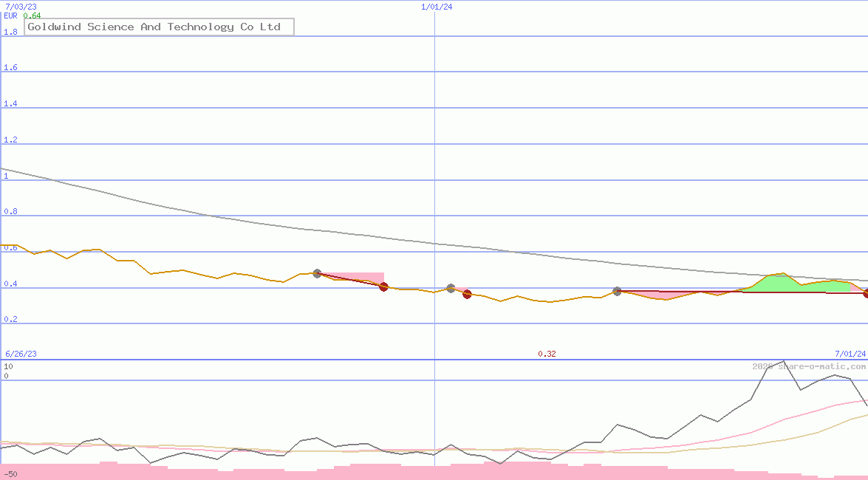
Task: Click the 0.8 axis label
Action: point(10,211)
